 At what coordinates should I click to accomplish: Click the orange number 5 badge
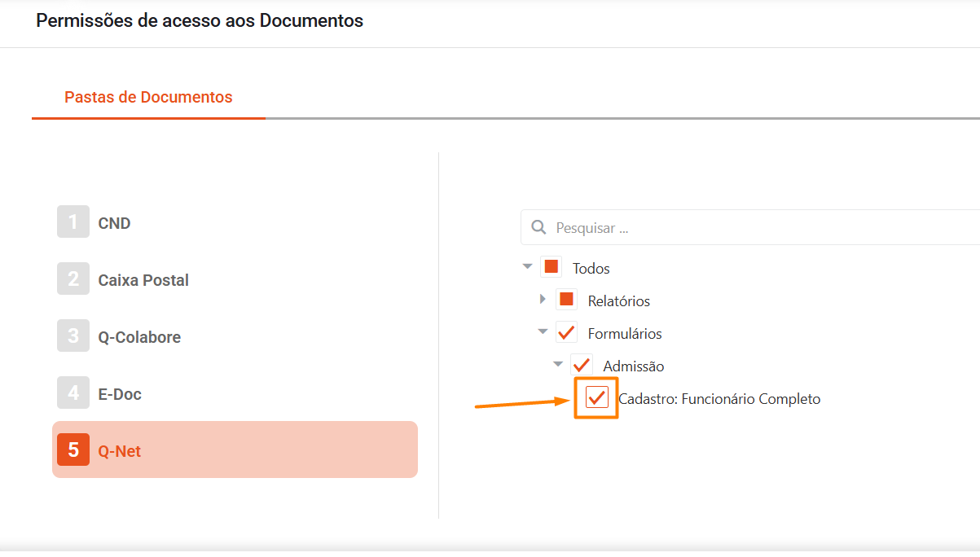[73, 450]
